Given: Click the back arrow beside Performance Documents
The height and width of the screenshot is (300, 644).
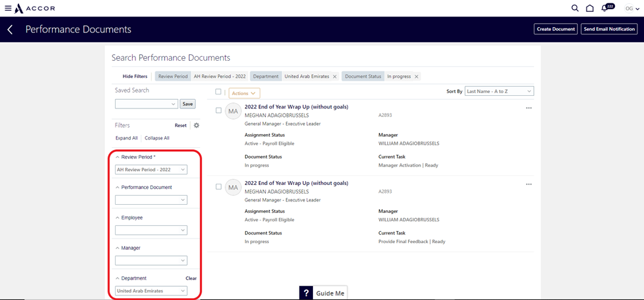Looking at the screenshot, I should point(11,29).
